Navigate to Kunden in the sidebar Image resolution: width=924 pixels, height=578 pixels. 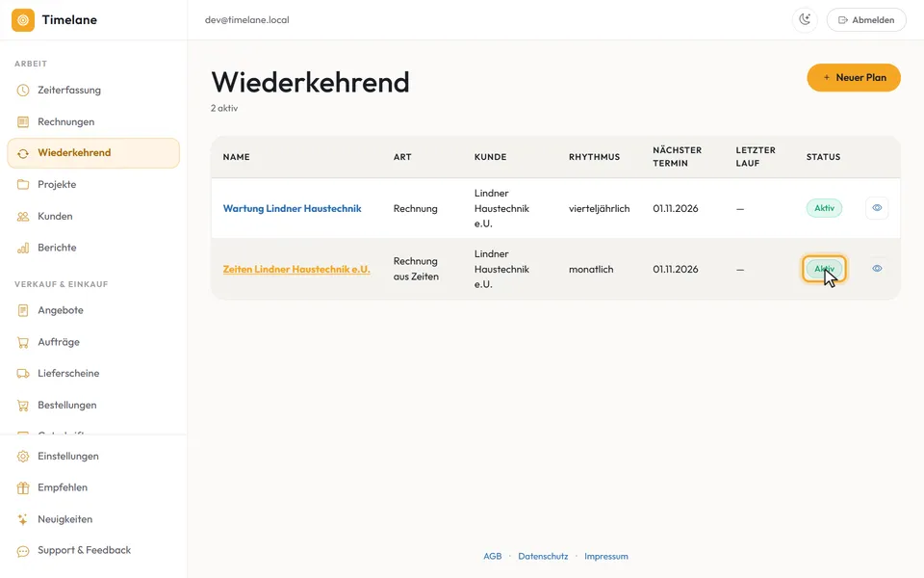pyautogui.click(x=93, y=217)
